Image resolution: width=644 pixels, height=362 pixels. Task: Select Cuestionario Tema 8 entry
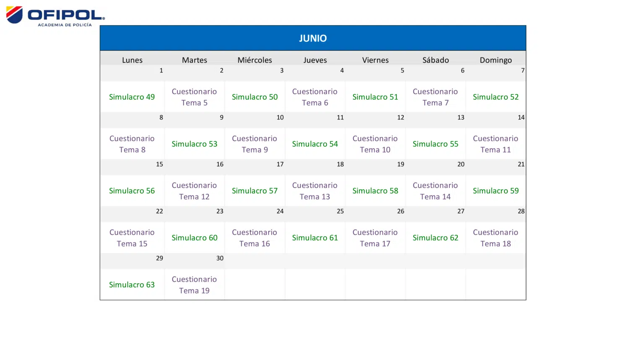coord(132,144)
